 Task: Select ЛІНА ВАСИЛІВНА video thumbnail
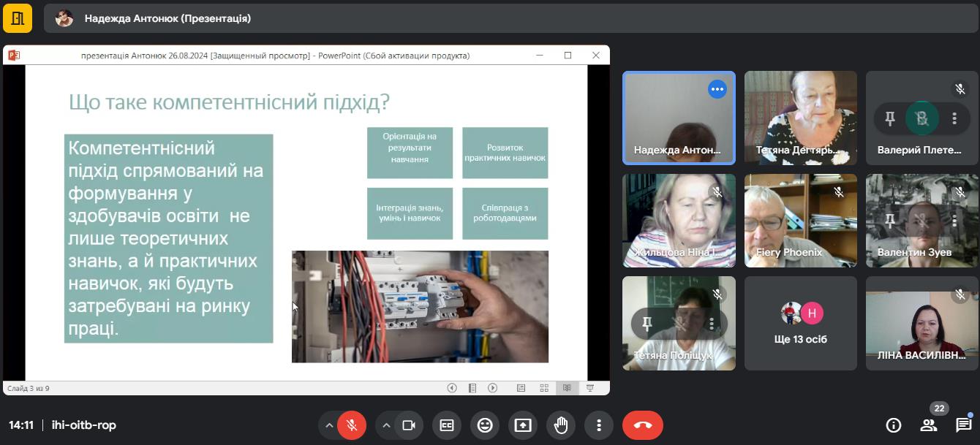[921, 323]
